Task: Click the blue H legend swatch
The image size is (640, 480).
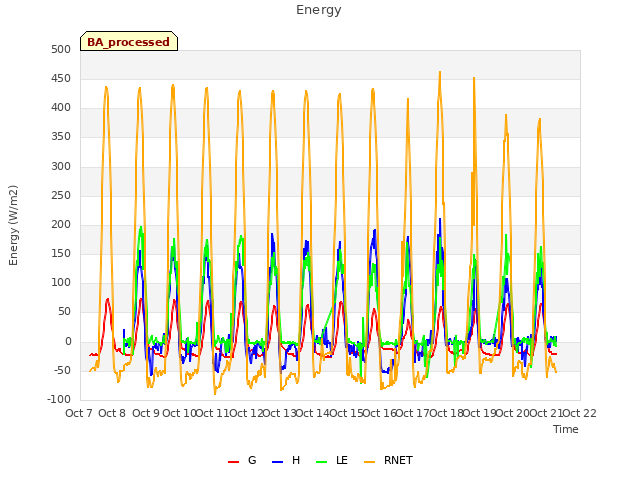Action: point(278,462)
